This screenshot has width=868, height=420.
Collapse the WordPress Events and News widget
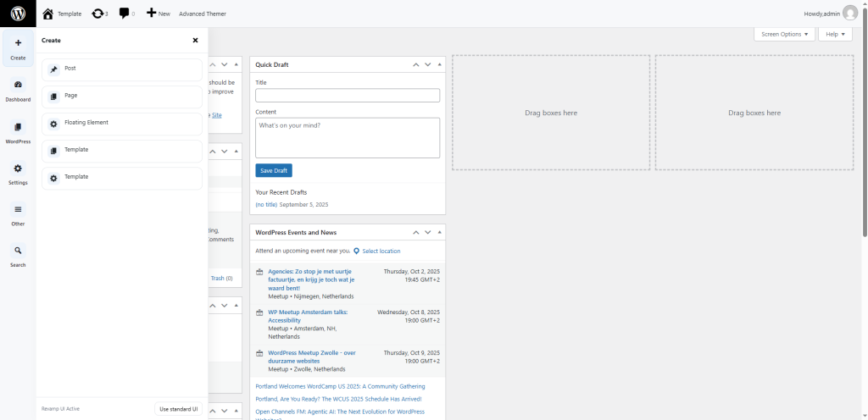coord(439,232)
